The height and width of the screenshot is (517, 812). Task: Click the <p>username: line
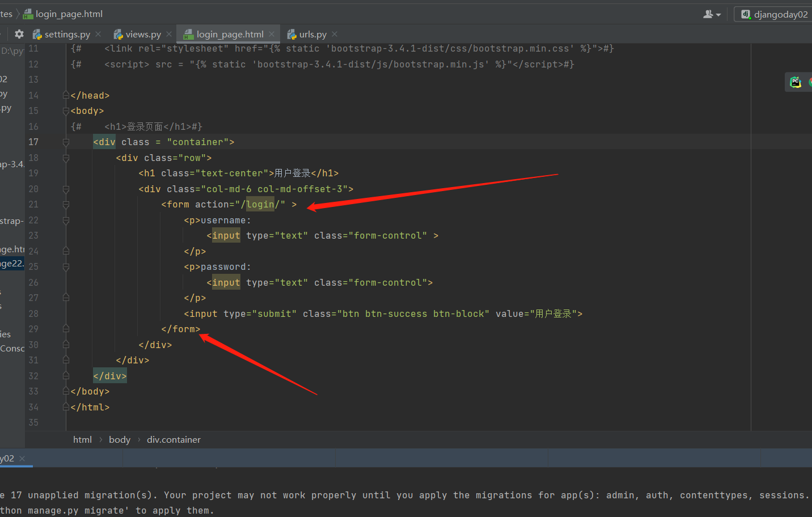(218, 221)
